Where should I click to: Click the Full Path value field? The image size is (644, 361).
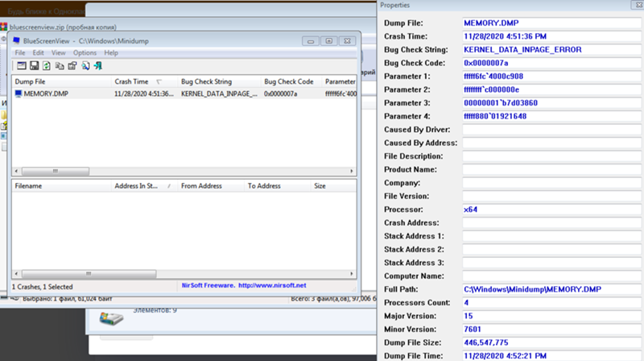click(x=551, y=289)
